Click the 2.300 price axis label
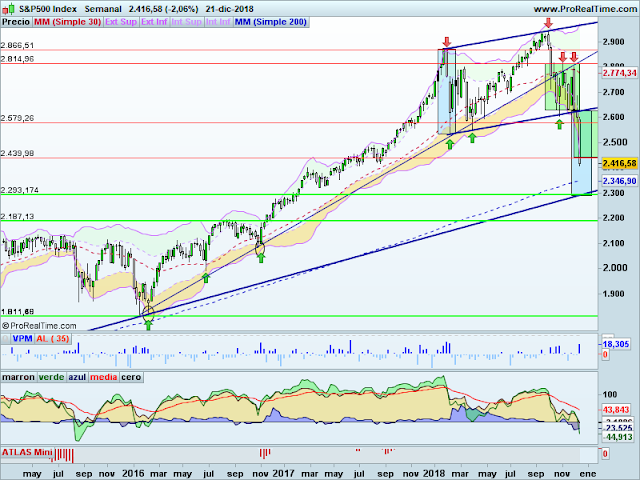The image size is (640, 480). click(613, 193)
